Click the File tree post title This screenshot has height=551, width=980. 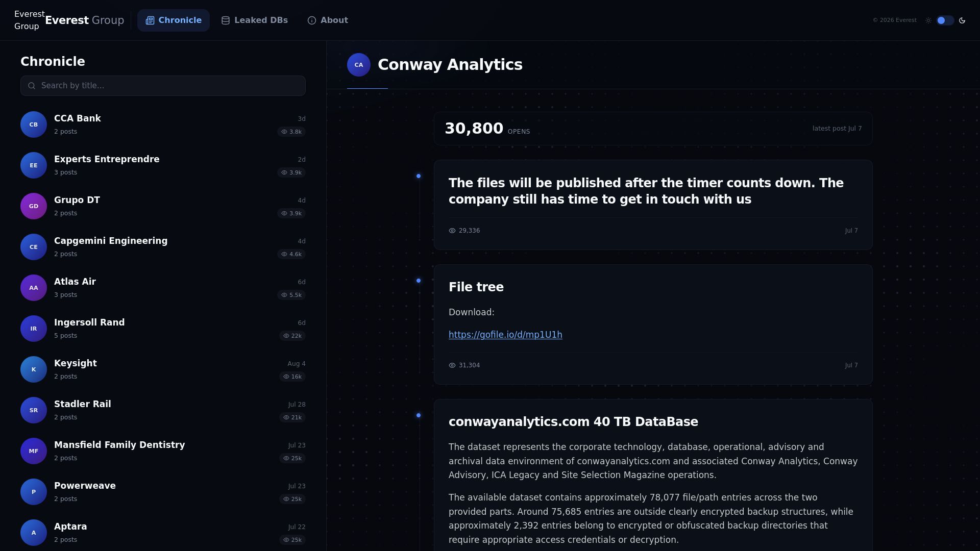(476, 287)
